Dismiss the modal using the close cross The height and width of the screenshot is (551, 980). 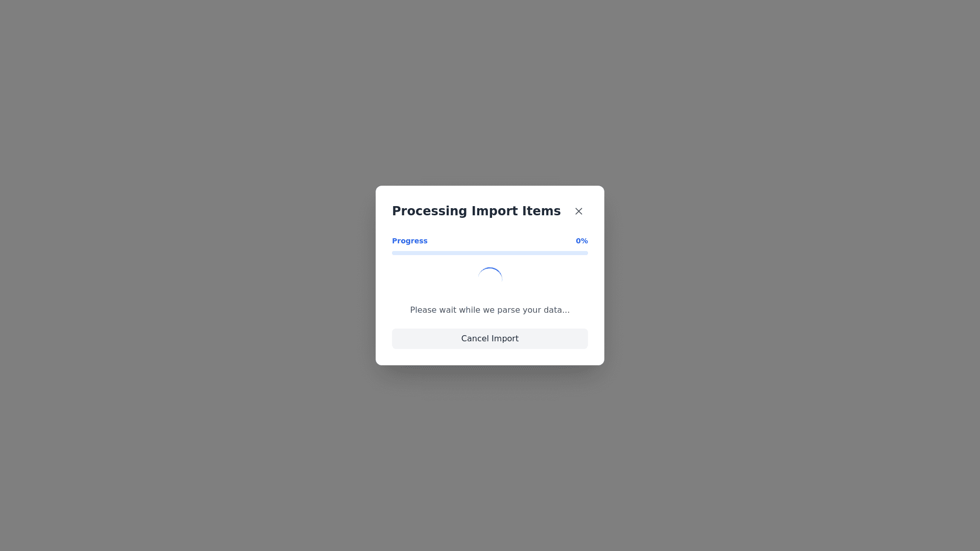click(x=578, y=211)
